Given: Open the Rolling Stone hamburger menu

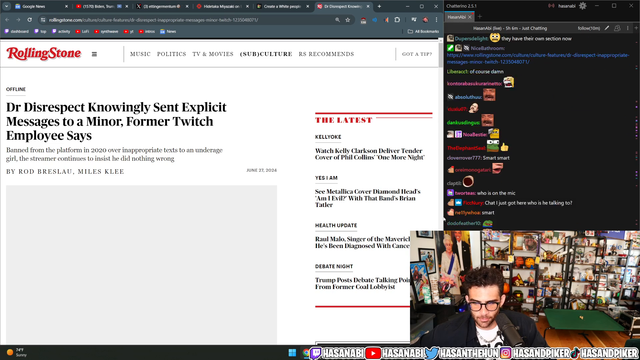Looking at the screenshot, I should pos(94,54).
